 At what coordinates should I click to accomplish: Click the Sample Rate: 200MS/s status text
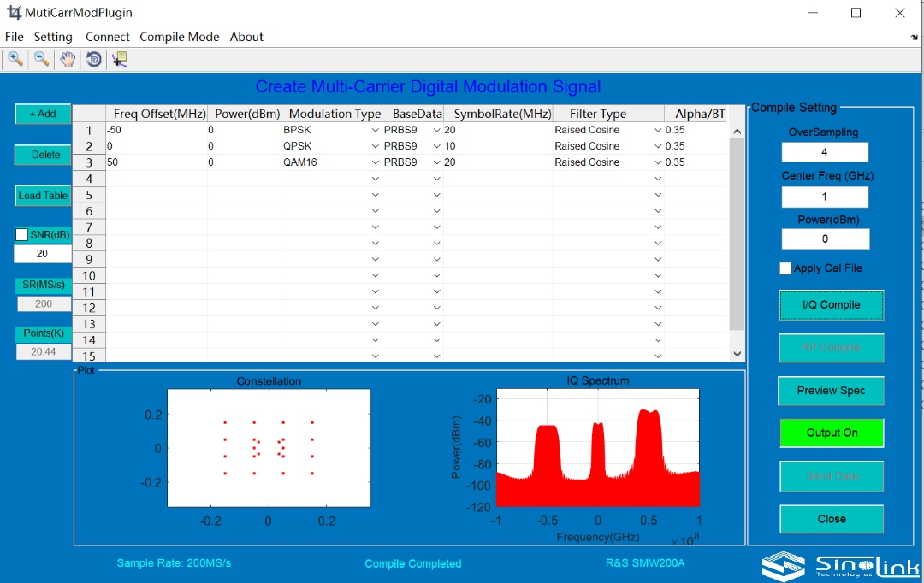(174, 563)
